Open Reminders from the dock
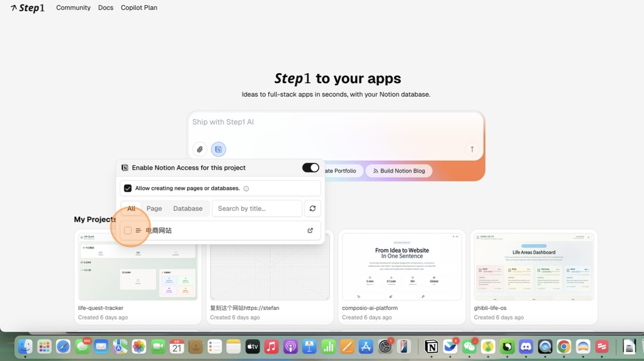The image size is (644, 361). (x=214, y=347)
